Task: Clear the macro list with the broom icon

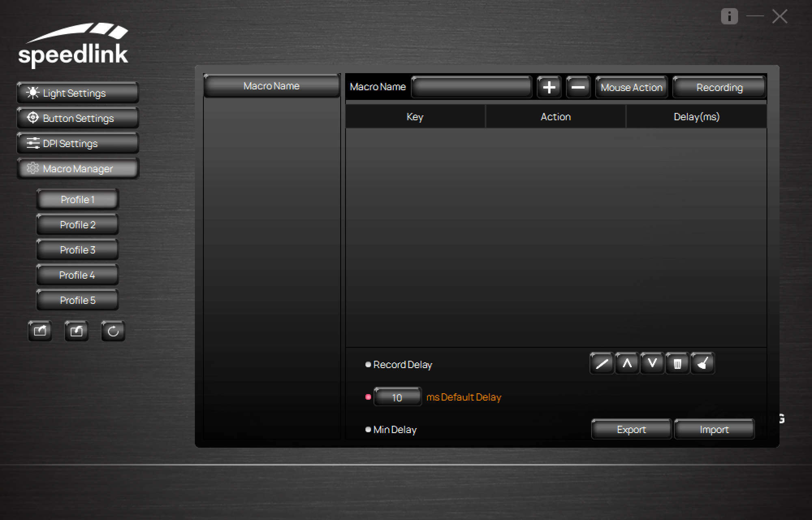Action: (x=702, y=363)
